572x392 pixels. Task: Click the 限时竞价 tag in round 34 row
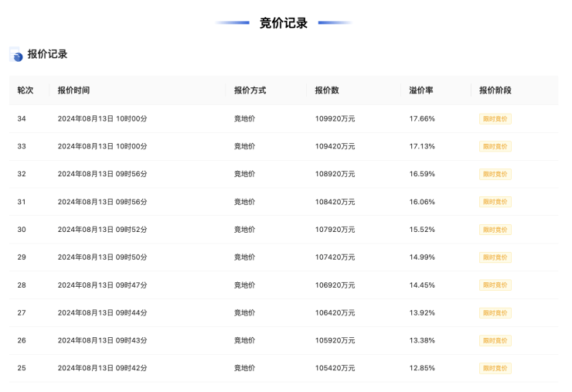coord(495,119)
